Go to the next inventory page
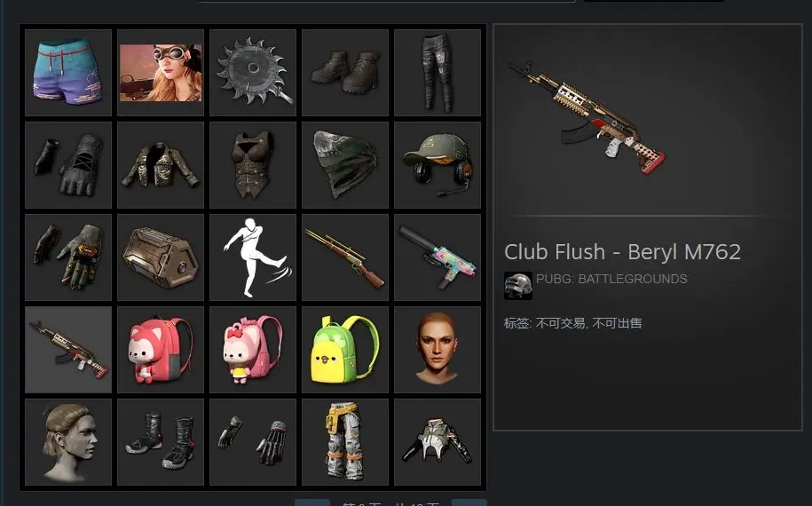This screenshot has height=506, width=812. [x=469, y=502]
